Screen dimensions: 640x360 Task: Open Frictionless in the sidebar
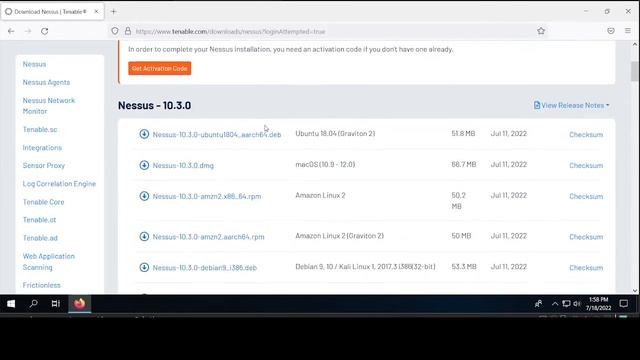point(41,285)
